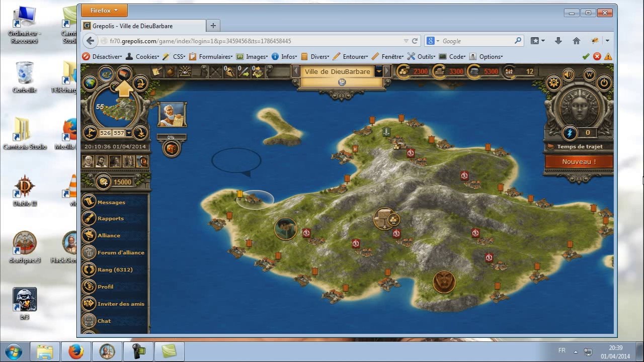
Task: Open Forum d'alliance from the sidebar
Action: click(x=121, y=252)
